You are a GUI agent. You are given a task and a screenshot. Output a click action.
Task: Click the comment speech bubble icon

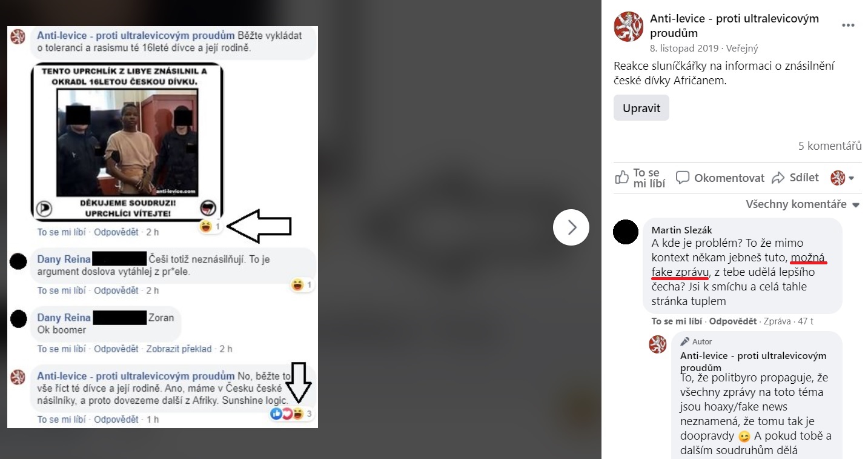(x=683, y=178)
